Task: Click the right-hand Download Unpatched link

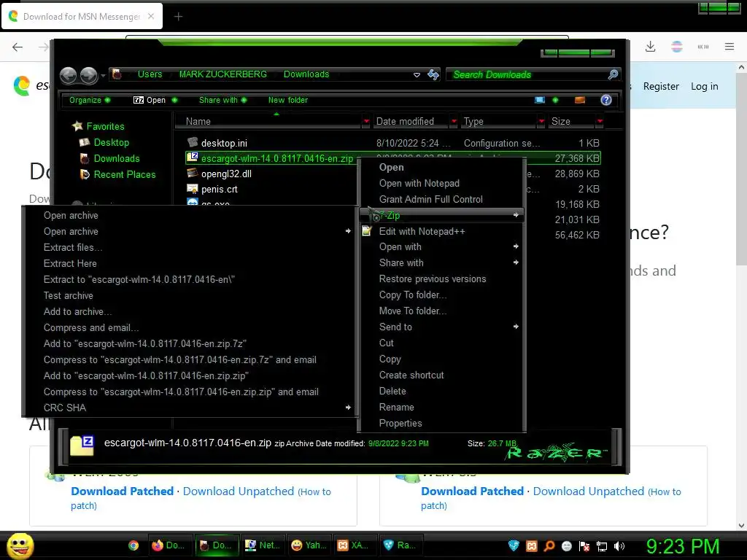Action: [589, 491]
